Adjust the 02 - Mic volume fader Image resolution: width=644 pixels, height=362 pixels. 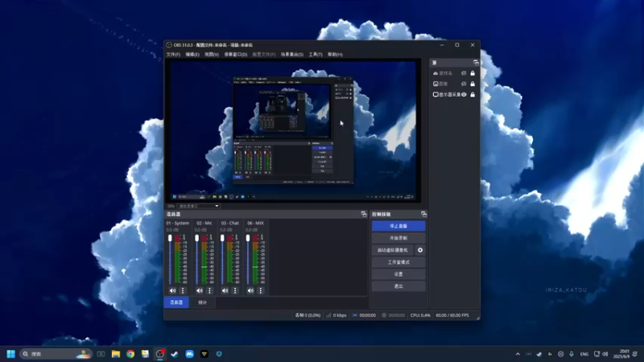196,238
